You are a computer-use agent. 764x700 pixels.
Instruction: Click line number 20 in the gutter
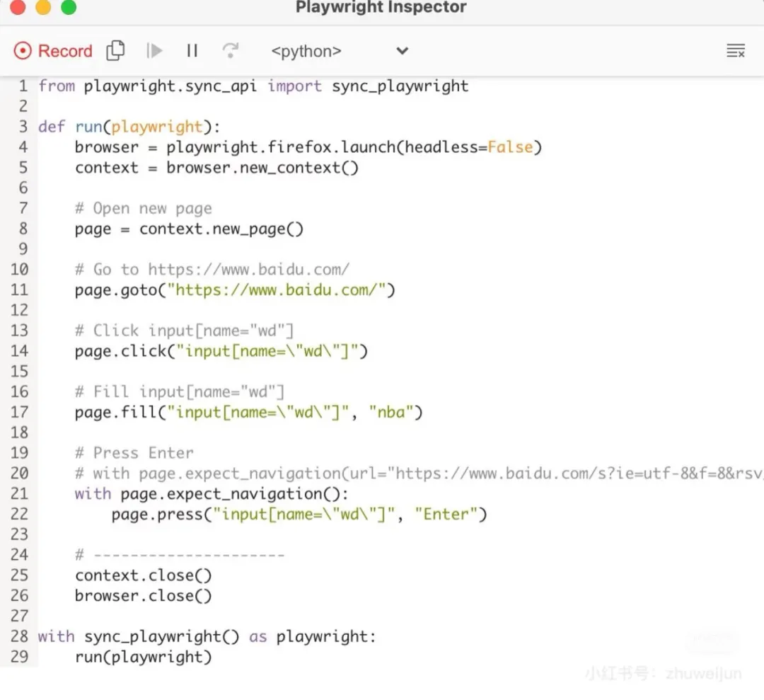pyautogui.click(x=19, y=474)
